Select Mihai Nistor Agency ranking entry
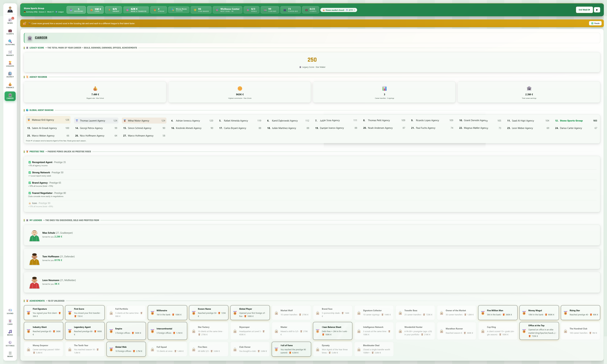This screenshot has width=607, height=364. click(x=144, y=121)
